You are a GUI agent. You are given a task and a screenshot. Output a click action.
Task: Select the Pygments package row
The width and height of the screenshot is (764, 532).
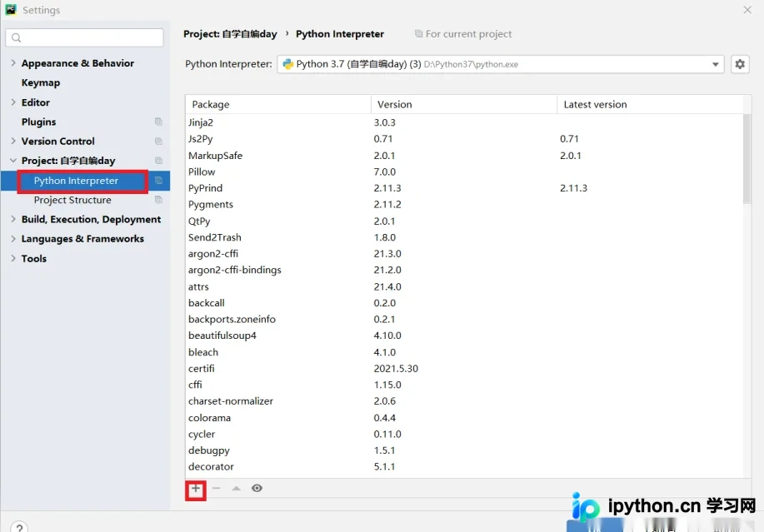coord(464,205)
